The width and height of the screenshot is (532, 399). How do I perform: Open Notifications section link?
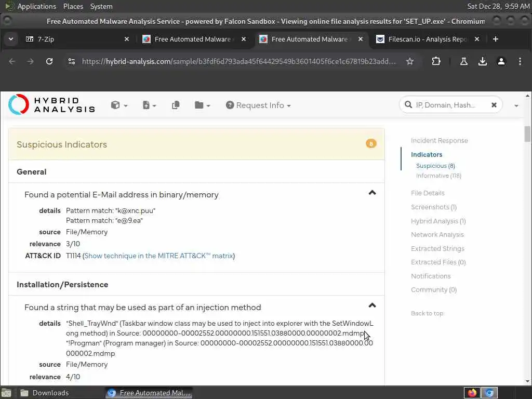(x=431, y=276)
